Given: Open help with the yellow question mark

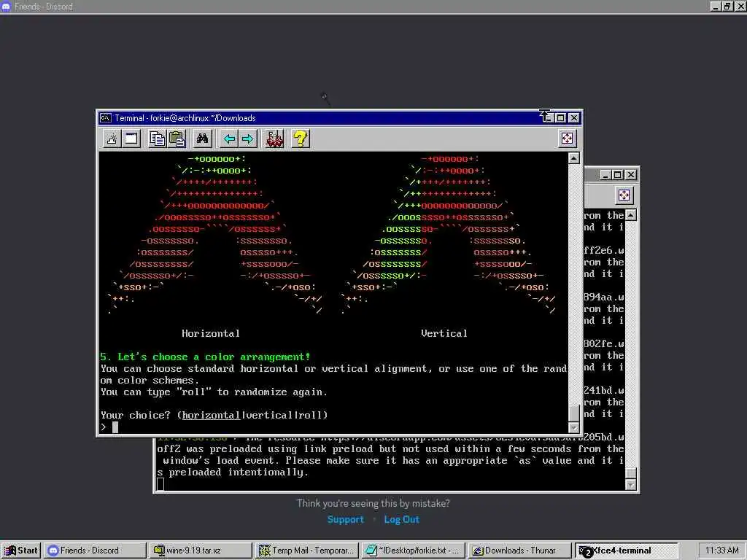Looking at the screenshot, I should (300, 139).
